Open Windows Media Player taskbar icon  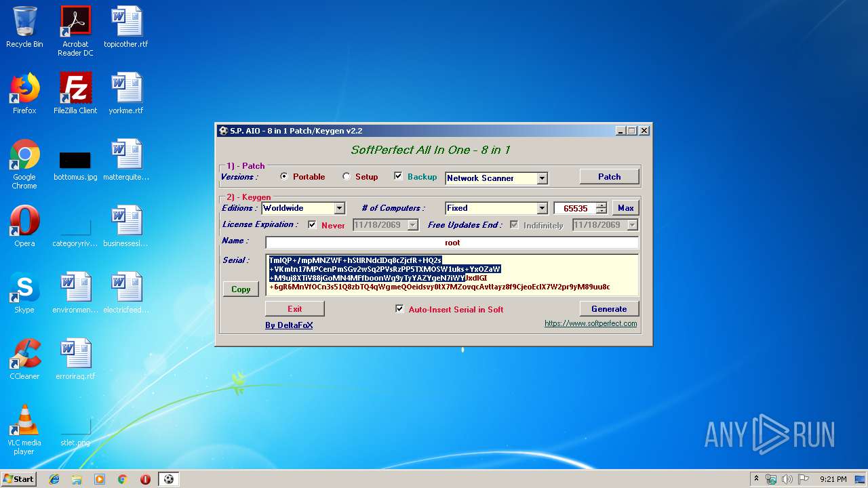(100, 479)
